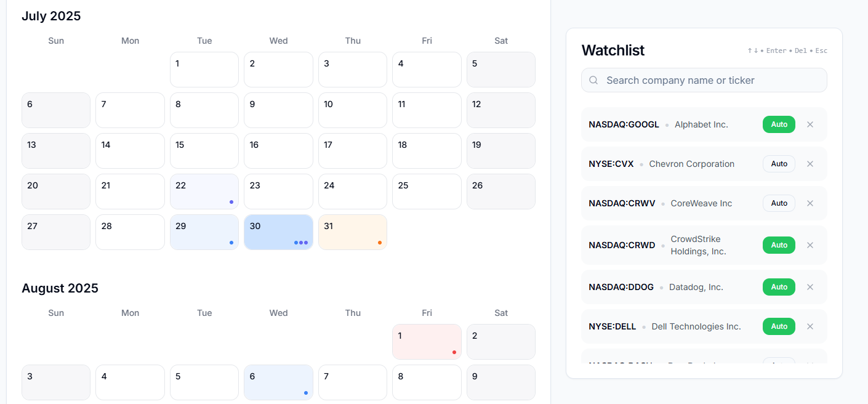Viewport: 868px width, 404px height.
Task: Click the NYSE:DELL ticker text
Action: (x=613, y=326)
